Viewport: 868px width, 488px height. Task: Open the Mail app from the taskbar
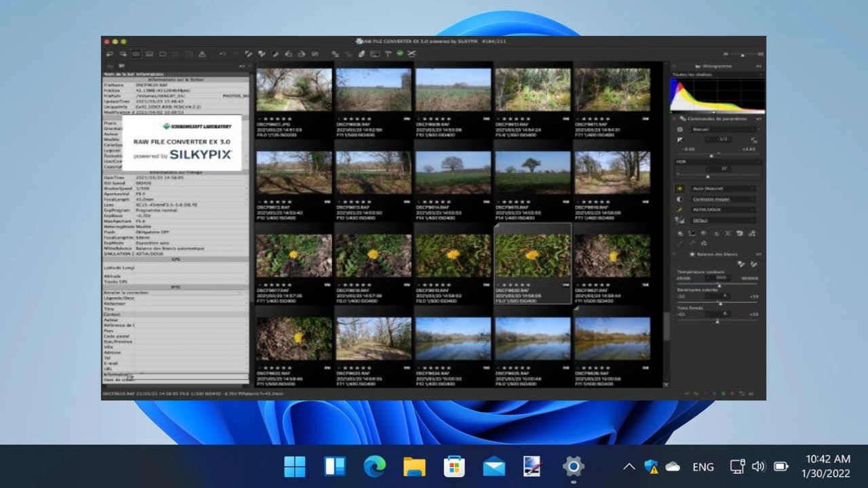(x=494, y=466)
